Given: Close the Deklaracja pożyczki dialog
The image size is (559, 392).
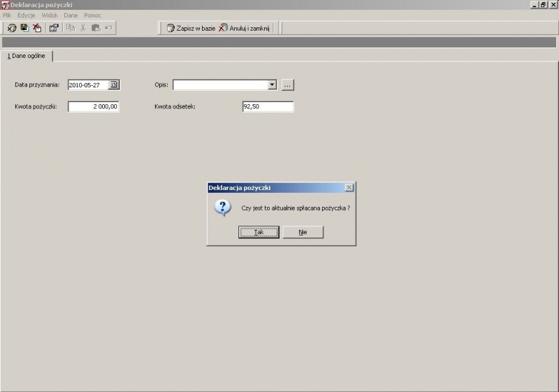Looking at the screenshot, I should coord(349,188).
